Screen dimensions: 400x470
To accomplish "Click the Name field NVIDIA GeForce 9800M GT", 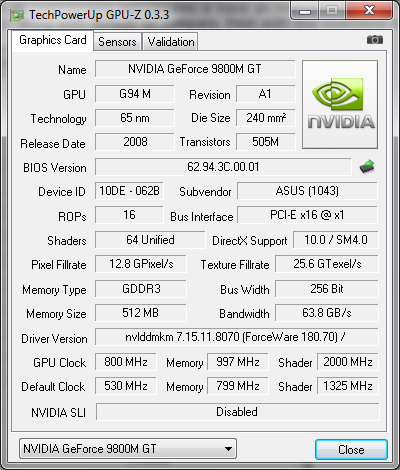I will [x=195, y=69].
